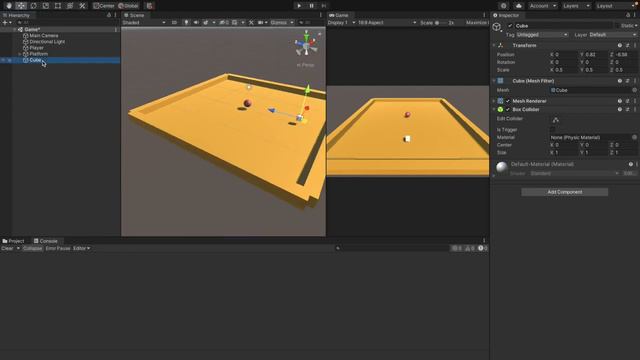
Task: Click the Cube name field in Inspector
Action: (x=563, y=26)
